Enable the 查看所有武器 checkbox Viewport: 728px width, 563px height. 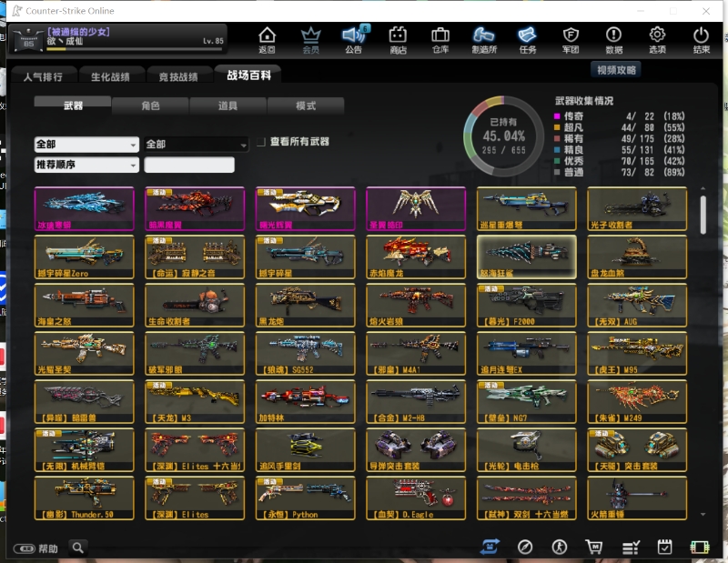[261, 142]
